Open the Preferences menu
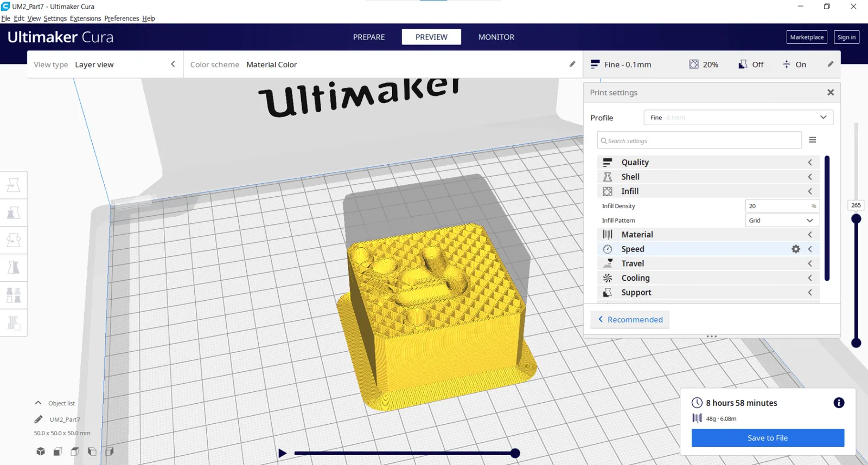This screenshot has width=868, height=465. [122, 18]
